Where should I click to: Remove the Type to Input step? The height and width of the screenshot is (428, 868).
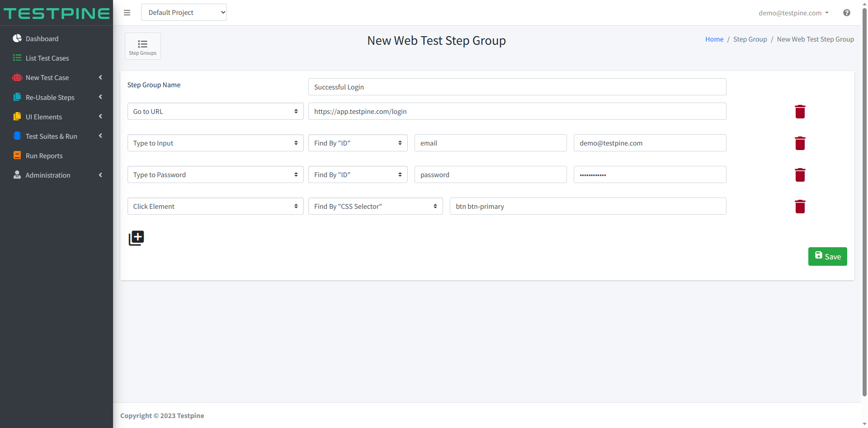coord(800,143)
